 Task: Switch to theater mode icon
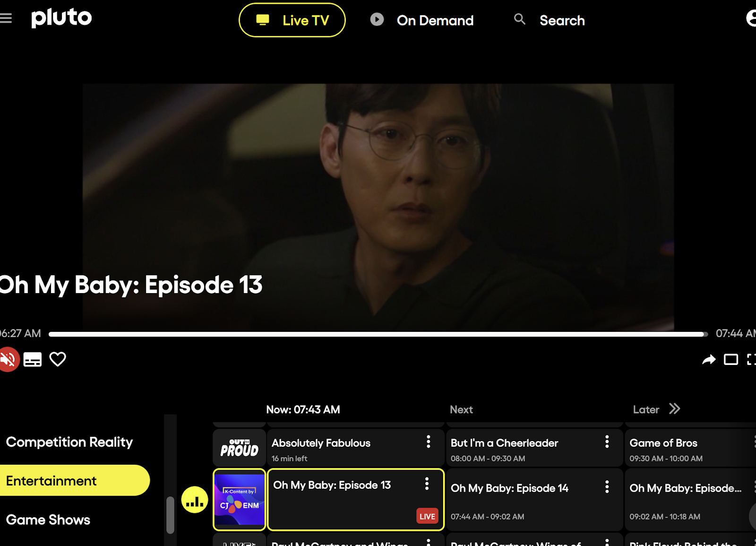[x=731, y=360]
